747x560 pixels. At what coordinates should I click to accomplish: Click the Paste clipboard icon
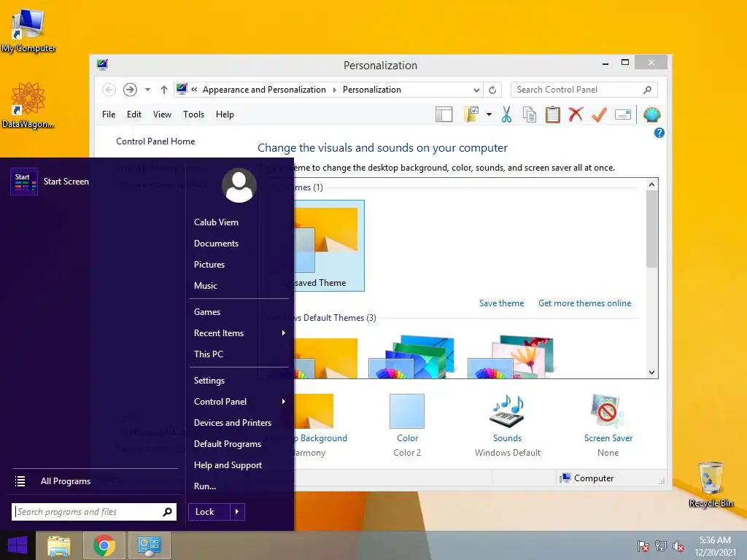553,114
